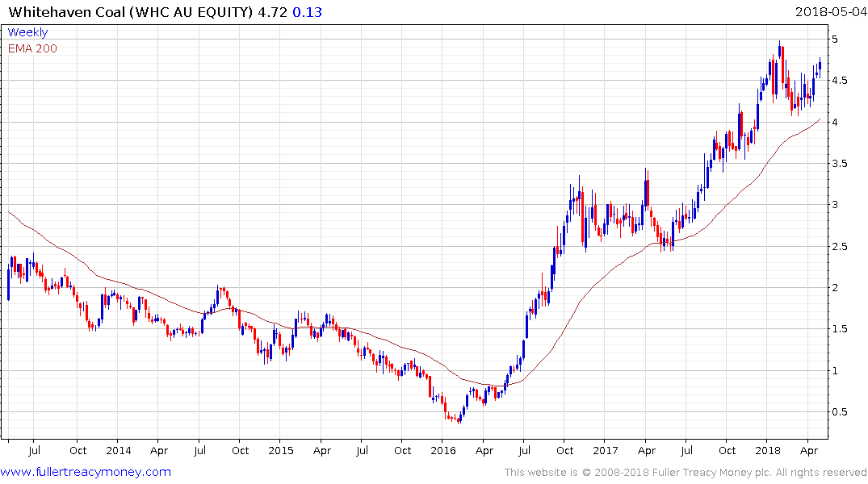868x484 pixels.
Task: Click the 0.5 price axis label
Action: point(840,412)
